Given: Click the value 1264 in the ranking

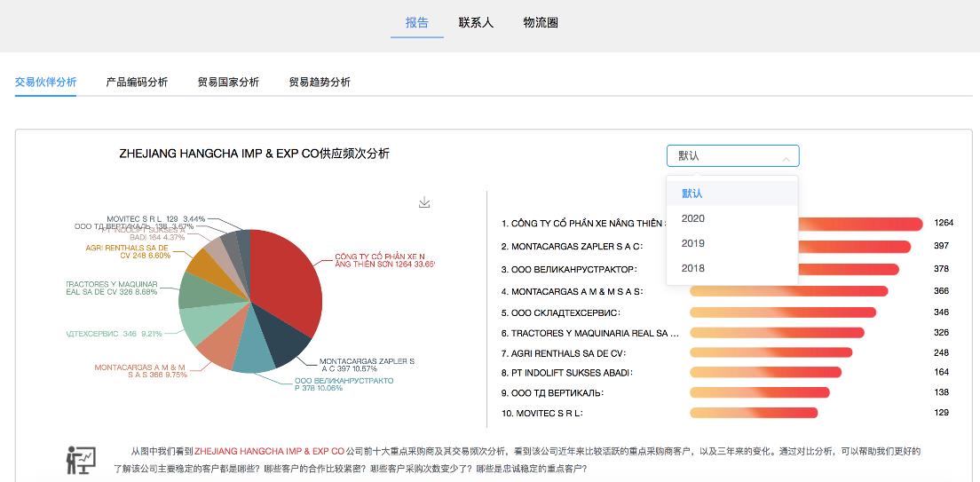Looking at the screenshot, I should (x=944, y=223).
